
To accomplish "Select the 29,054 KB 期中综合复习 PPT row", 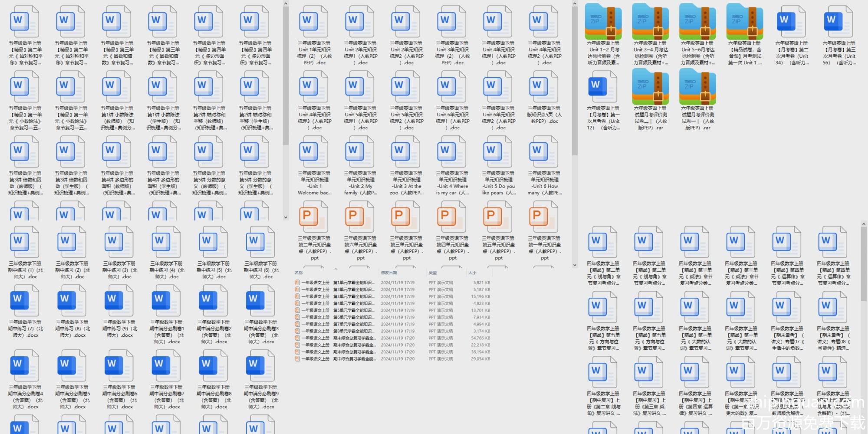I will tap(339, 359).
